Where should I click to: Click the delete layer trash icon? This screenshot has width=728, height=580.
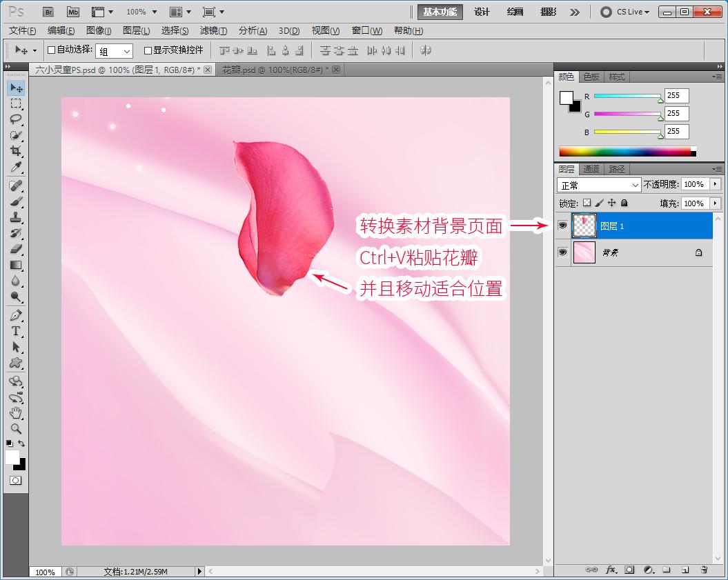704,570
